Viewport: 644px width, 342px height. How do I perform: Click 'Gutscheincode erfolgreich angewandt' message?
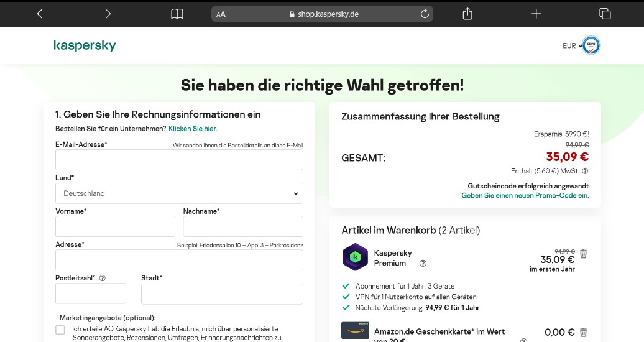(x=528, y=186)
